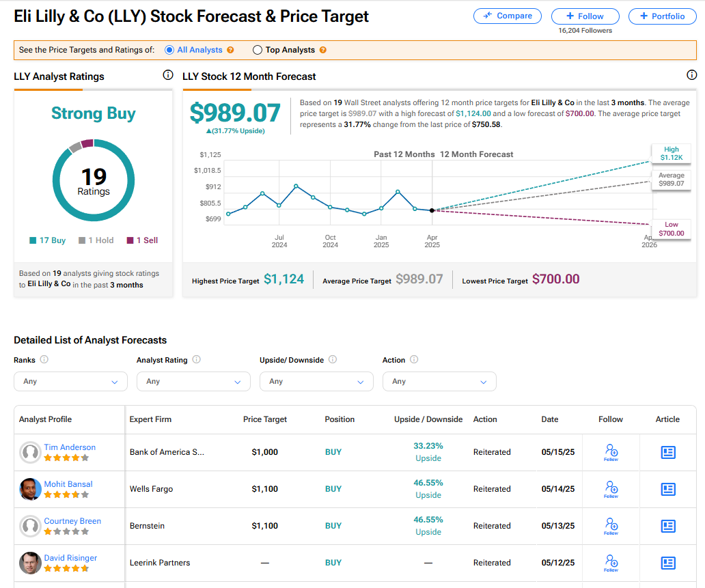Click the $1,124.00 high forecast text
Image resolution: width=705 pixels, height=588 pixels.
(x=473, y=114)
